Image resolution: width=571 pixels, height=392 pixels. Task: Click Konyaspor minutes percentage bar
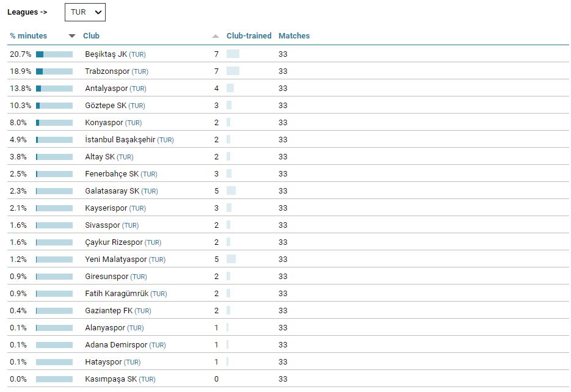click(54, 123)
